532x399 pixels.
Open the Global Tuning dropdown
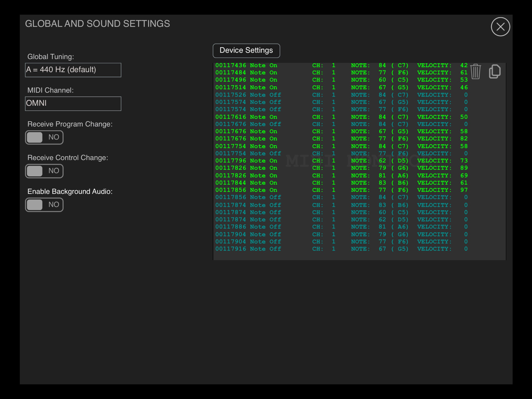click(73, 70)
